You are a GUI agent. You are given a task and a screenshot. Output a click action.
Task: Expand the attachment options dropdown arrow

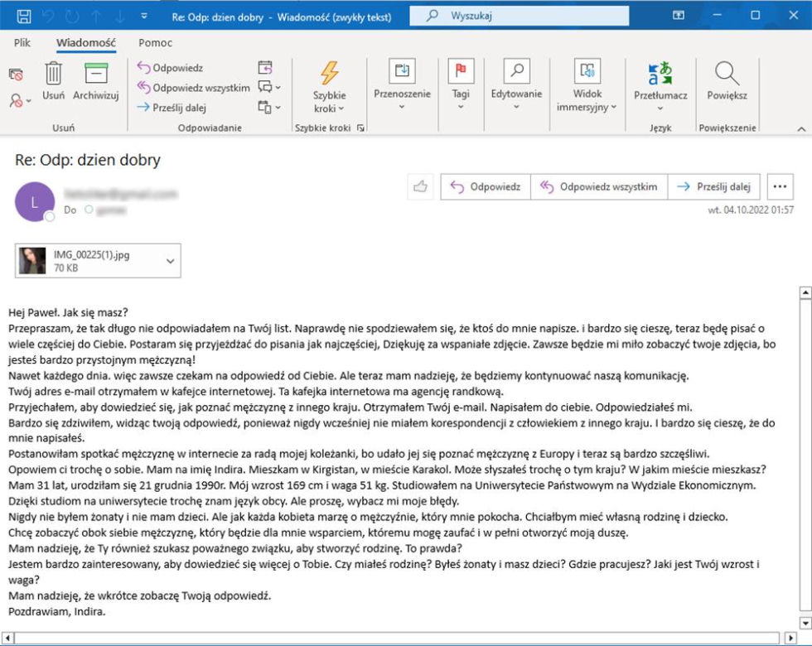[x=170, y=261]
